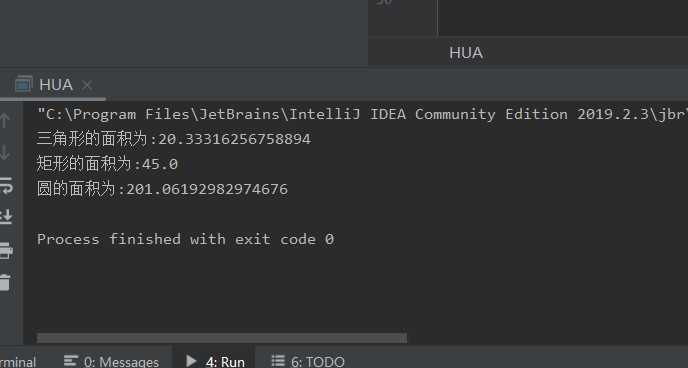Click the HUA tab application icon
This screenshot has height=368, width=688.
coord(24,84)
